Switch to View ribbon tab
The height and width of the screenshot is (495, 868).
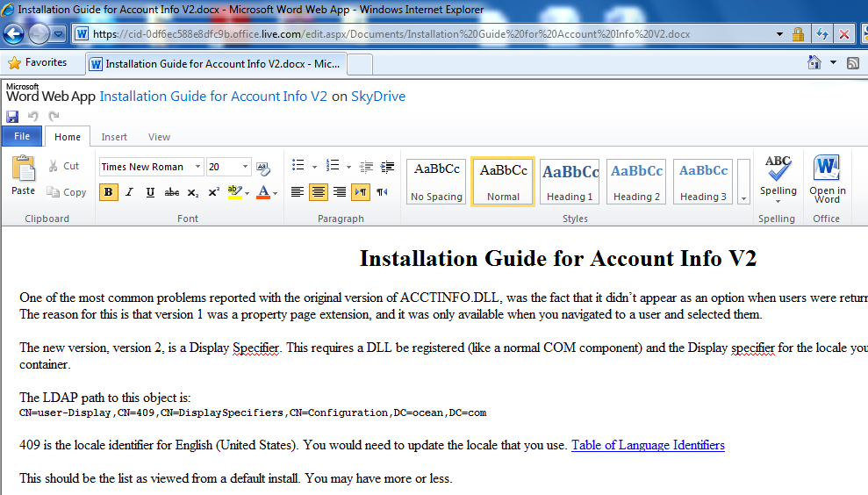(159, 137)
